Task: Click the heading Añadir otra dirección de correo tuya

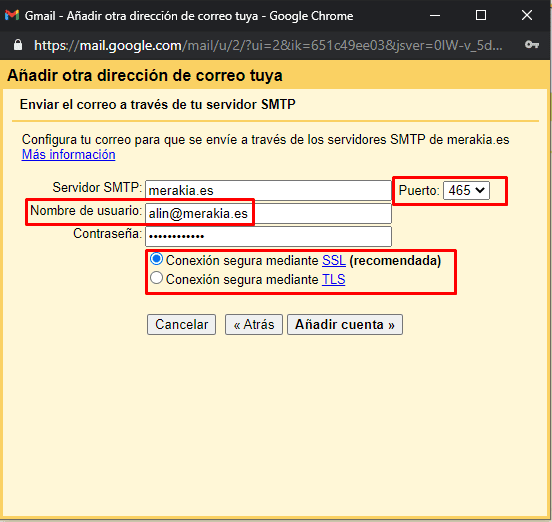Action: tap(145, 75)
